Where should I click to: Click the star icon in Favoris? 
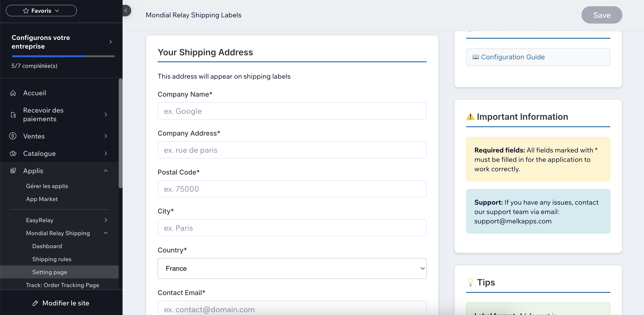click(x=26, y=11)
